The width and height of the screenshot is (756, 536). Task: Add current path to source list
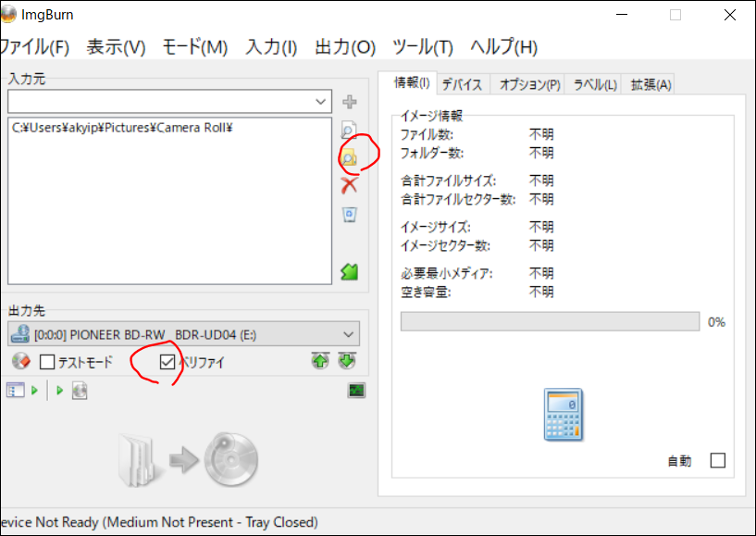352,102
